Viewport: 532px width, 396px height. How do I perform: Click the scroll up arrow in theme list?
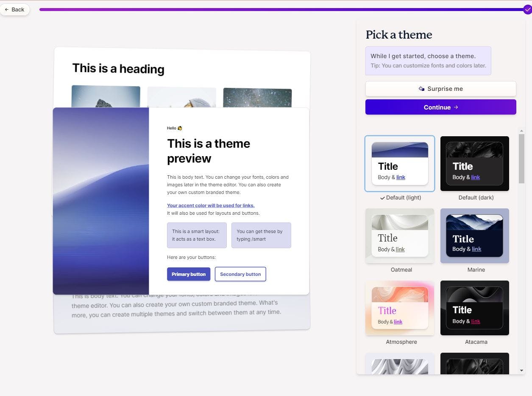521,131
